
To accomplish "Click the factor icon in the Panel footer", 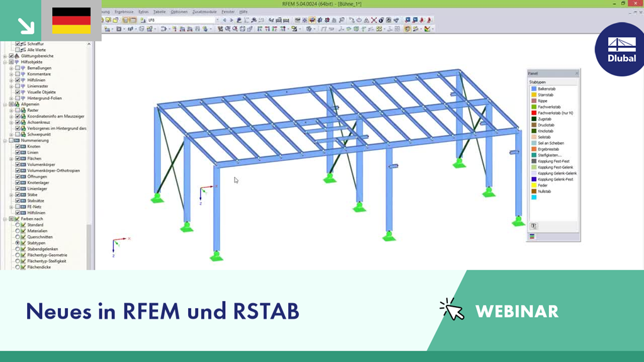I will point(533,226).
